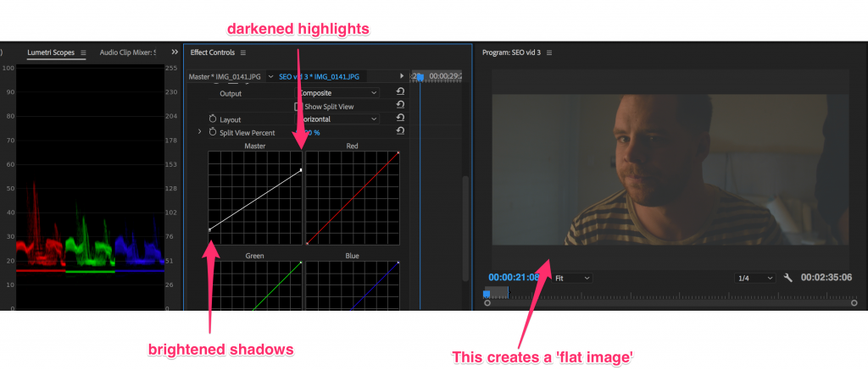Expand the Split View Percent property
The width and height of the screenshot is (868, 370).
[x=200, y=132]
